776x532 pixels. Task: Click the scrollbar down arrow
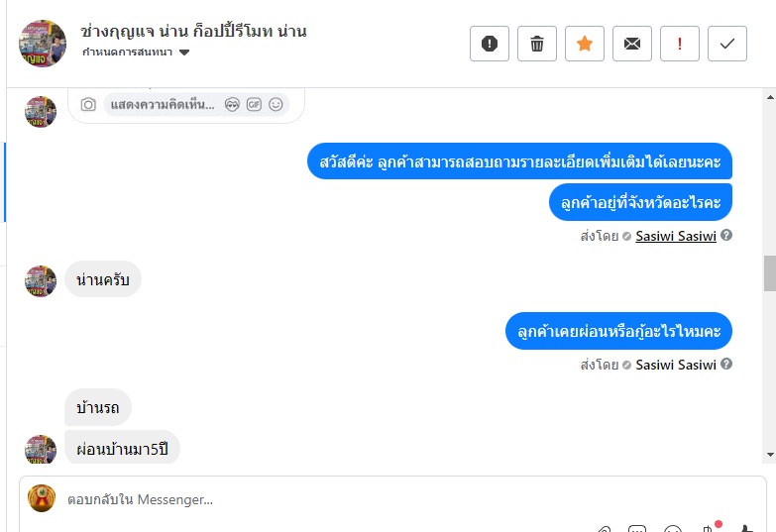[x=770, y=455]
